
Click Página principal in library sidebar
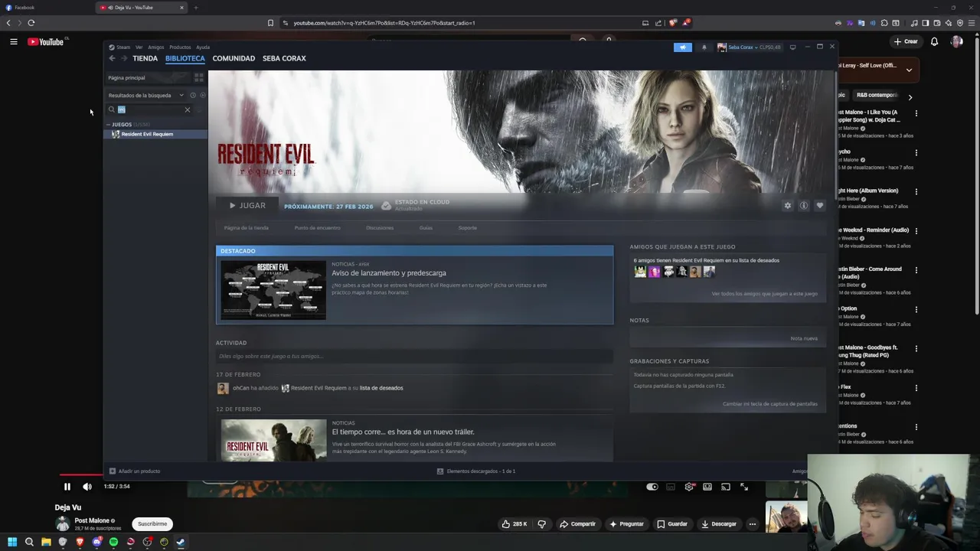[x=149, y=77]
